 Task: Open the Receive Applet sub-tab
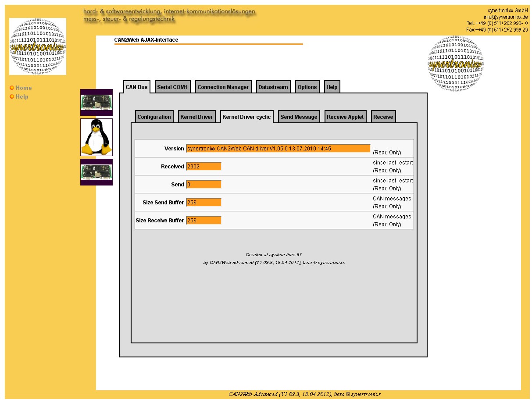tap(345, 117)
